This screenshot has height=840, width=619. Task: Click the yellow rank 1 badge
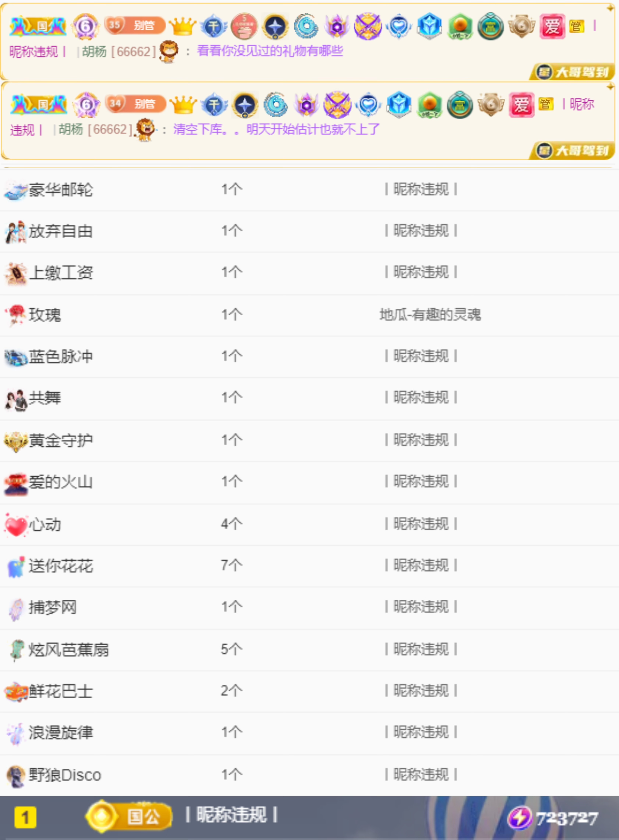coord(25,818)
